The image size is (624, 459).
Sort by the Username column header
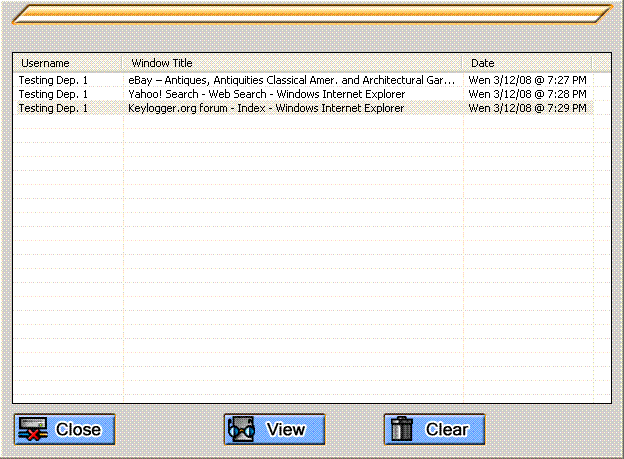67,63
